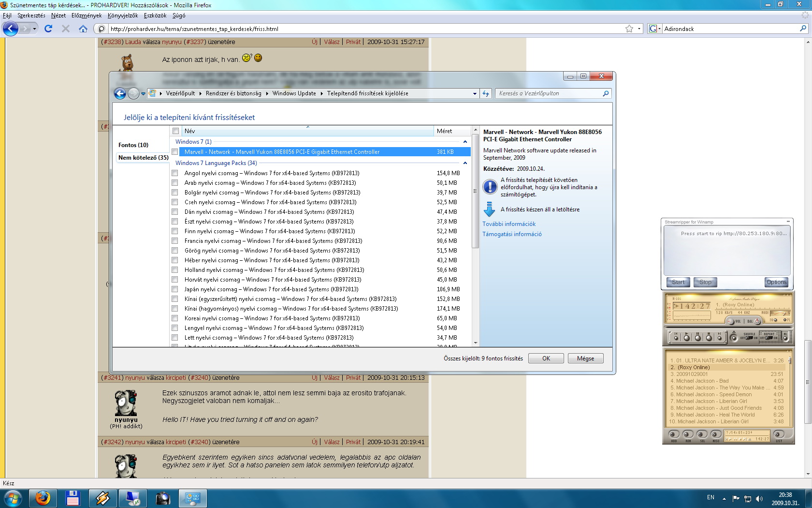Go to previous track in Winamp
The width and height of the screenshot is (812, 508).
pyautogui.click(x=676, y=337)
